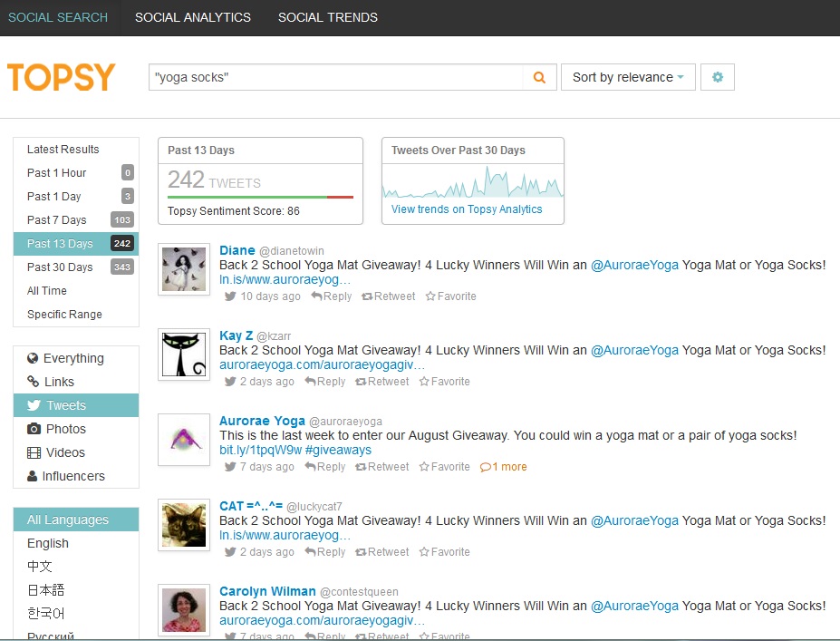Switch to the Social Analytics tab
Viewport: 840px width, 641px height.
(193, 18)
